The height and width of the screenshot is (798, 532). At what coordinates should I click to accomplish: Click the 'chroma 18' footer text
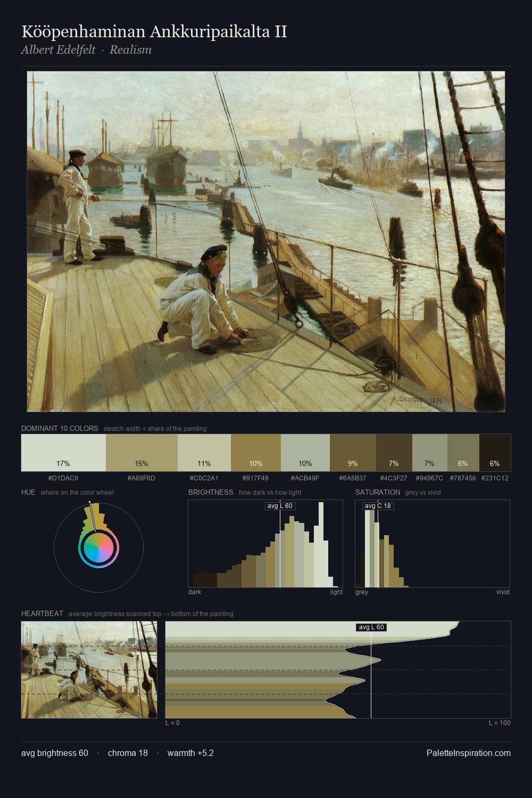coord(128,753)
